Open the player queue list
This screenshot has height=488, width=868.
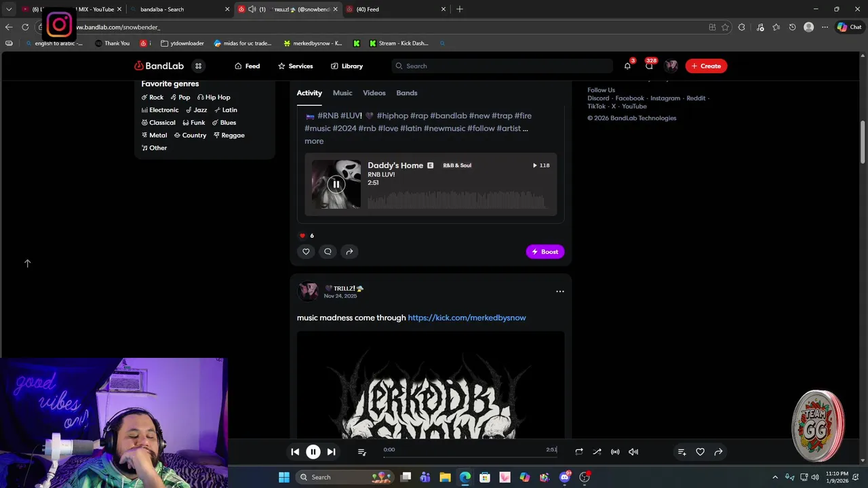(x=362, y=452)
